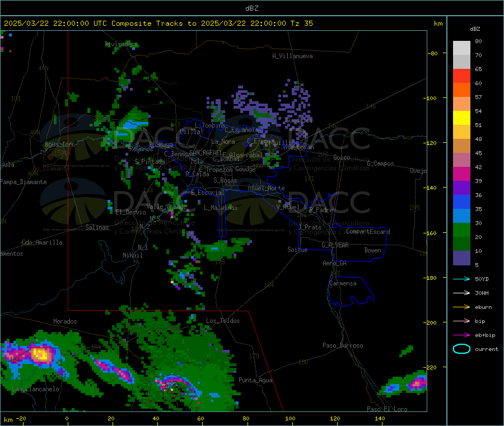Image resolution: width=504 pixels, height=426 pixels.
Task: Click the 'Paso_Barroso' map label
Action: coord(343,345)
